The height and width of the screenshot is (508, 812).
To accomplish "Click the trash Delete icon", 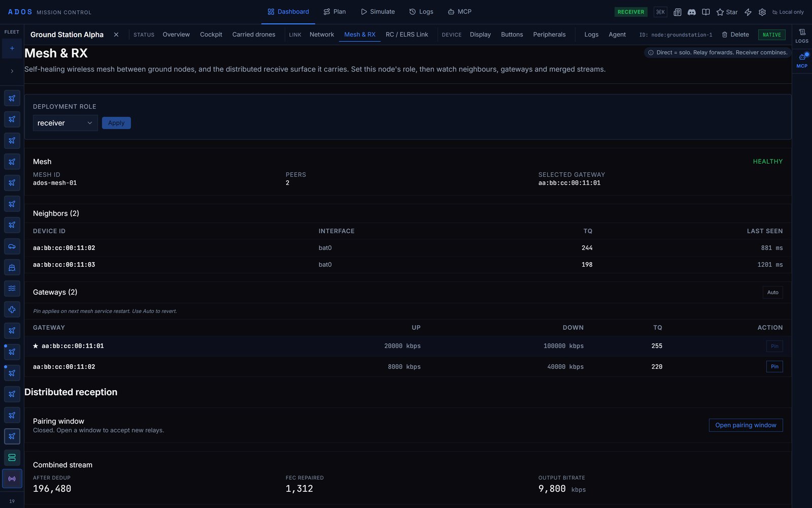I will click(725, 35).
